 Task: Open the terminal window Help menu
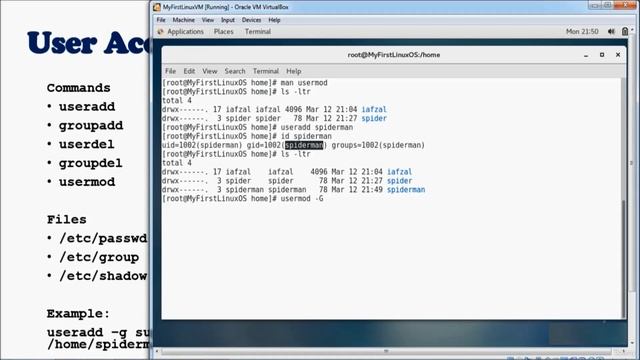click(x=293, y=71)
